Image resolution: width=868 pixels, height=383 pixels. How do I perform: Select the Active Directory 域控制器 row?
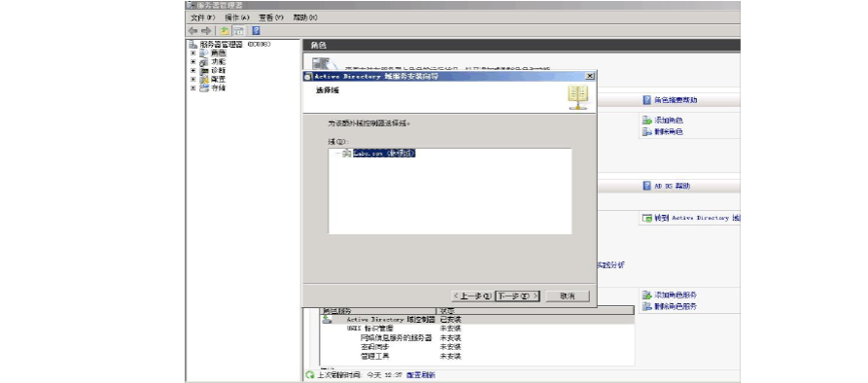477,320
